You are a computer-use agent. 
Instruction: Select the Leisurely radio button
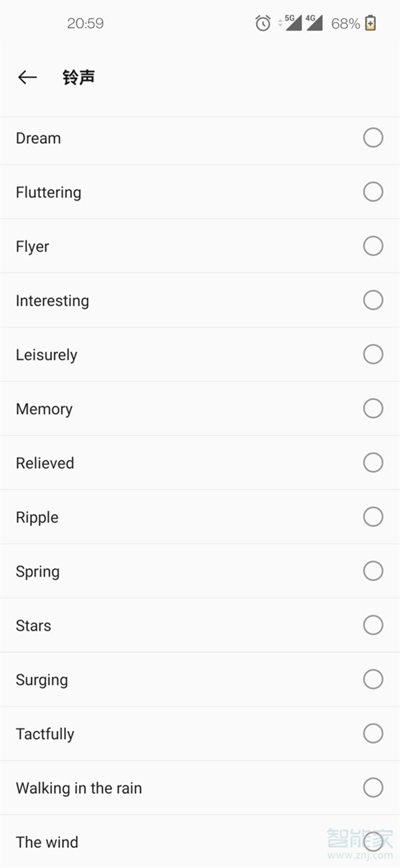pos(373,354)
